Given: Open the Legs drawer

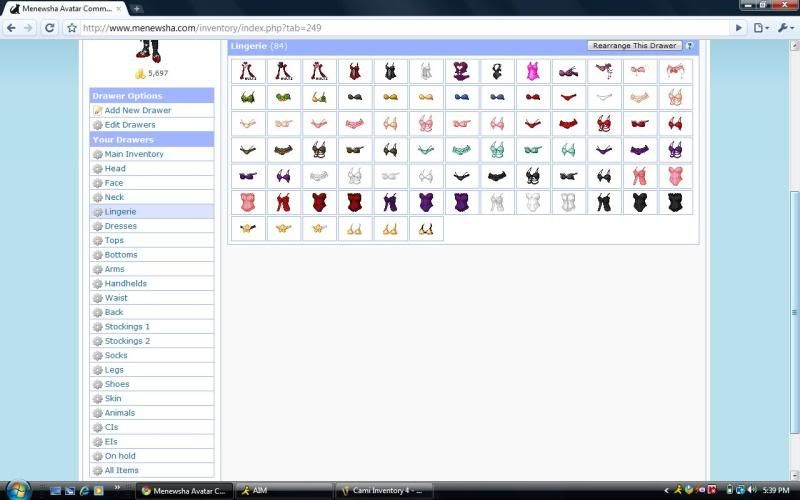Looking at the screenshot, I should click(x=114, y=369).
